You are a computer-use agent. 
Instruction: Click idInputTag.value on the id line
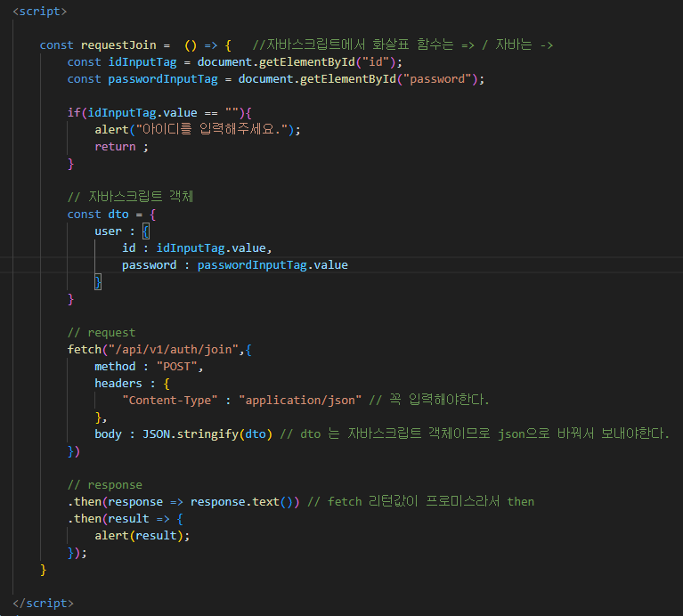211,248
